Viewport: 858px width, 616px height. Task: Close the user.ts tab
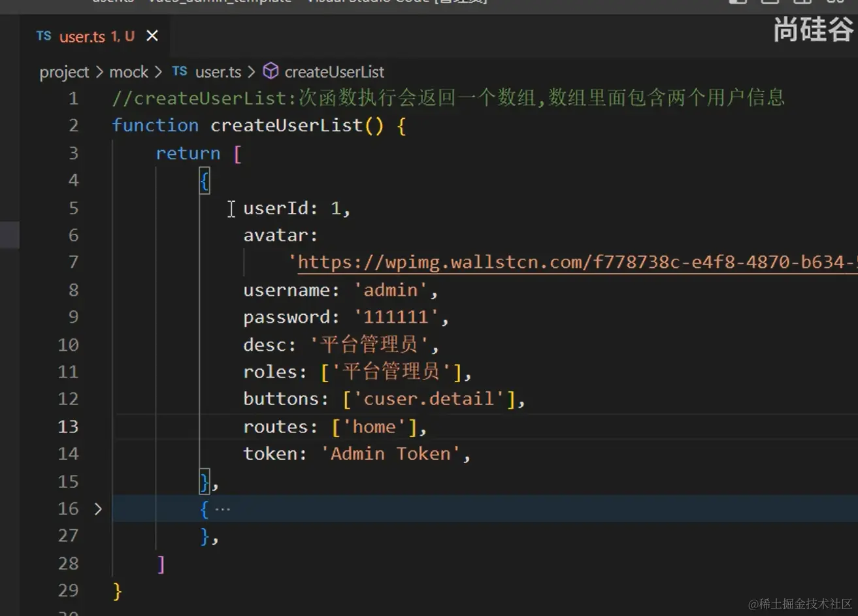[152, 36]
